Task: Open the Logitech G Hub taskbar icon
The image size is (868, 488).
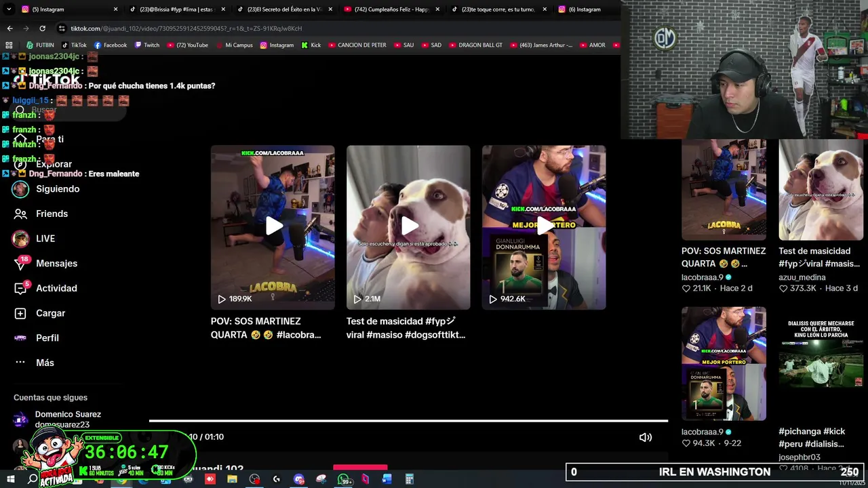Action: (x=276, y=479)
